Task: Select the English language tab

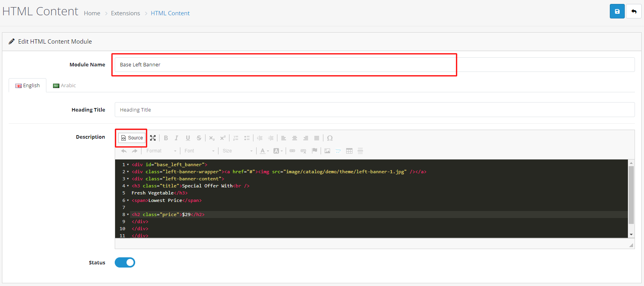Action: [x=28, y=86]
